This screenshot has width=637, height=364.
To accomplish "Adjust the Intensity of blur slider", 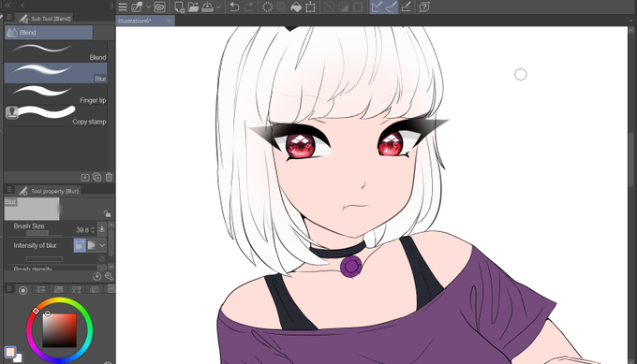I will point(44,259).
